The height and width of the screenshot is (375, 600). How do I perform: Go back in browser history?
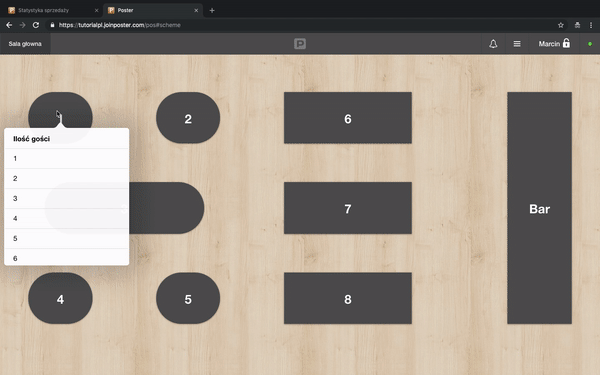tap(9, 25)
